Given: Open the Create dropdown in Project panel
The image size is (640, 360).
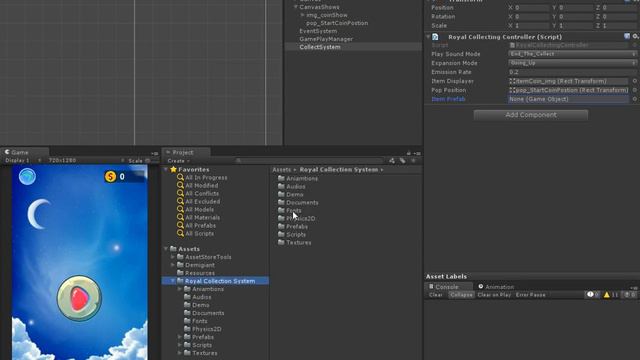Looking at the screenshot, I should tap(178, 161).
